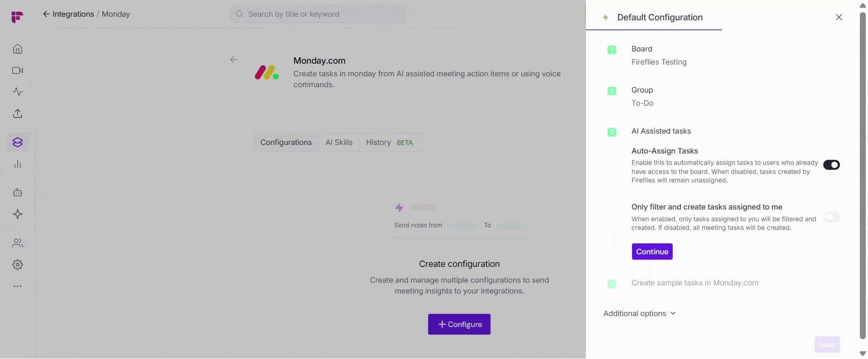Expand the Board step showing Fireflies Testing

[659, 55]
